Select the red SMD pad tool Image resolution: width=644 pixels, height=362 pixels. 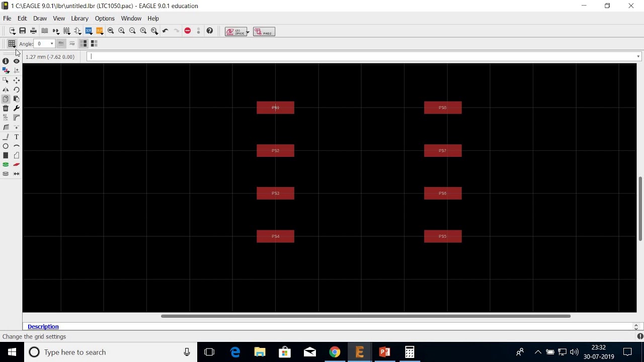click(17, 164)
